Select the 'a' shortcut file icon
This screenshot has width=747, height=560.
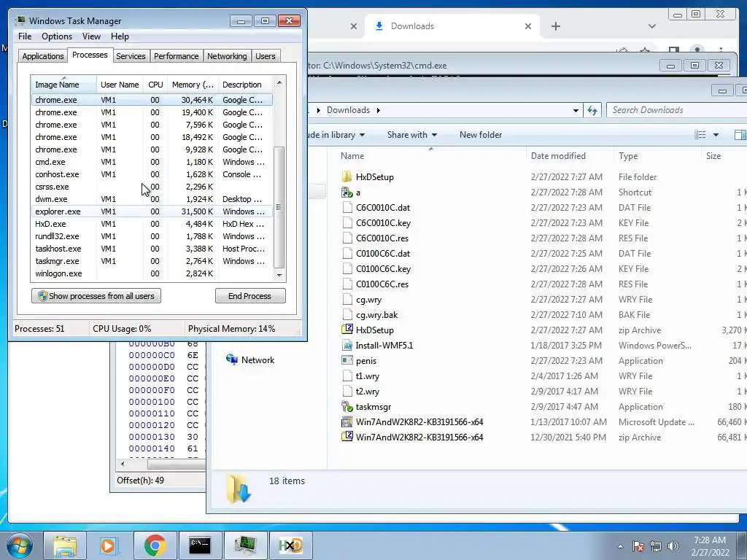click(347, 192)
